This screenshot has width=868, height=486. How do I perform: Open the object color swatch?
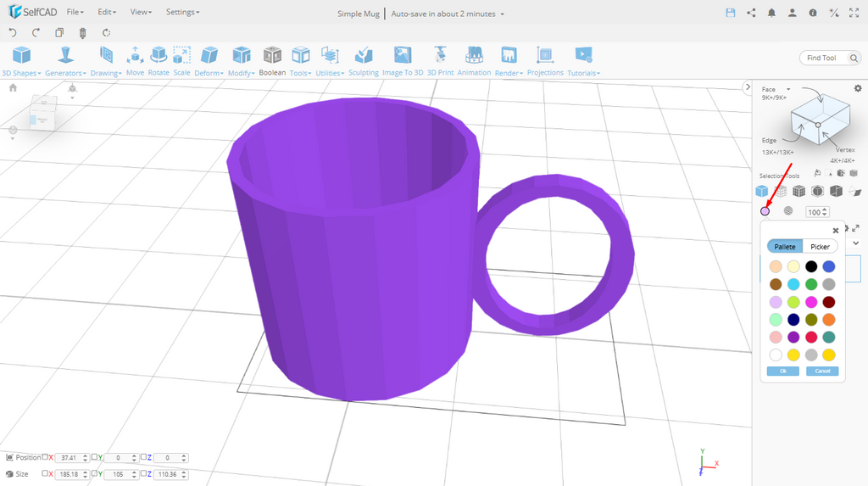click(765, 211)
